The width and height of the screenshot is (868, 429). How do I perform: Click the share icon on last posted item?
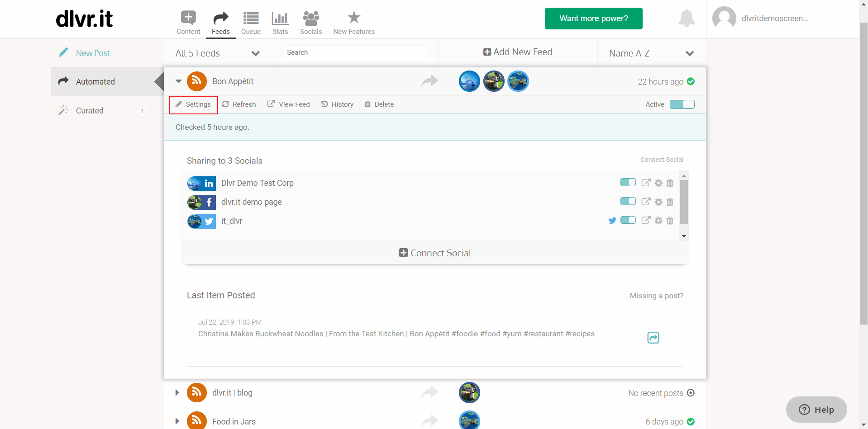pyautogui.click(x=653, y=338)
